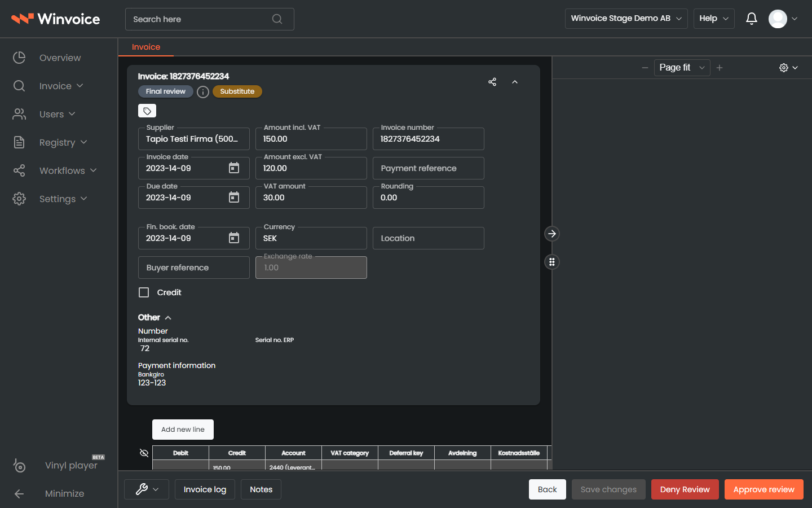Click the Substitute badge
Viewport: 812px width, 508px height.
[237, 91]
